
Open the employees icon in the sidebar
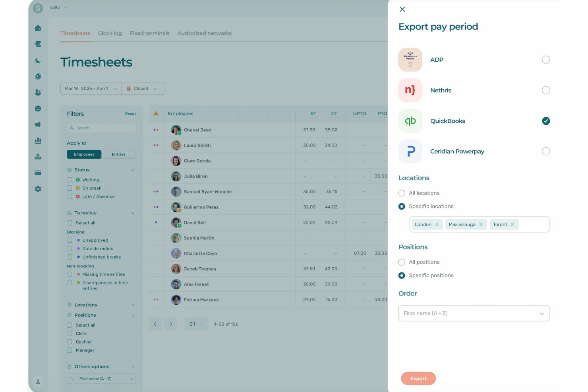tap(38, 93)
